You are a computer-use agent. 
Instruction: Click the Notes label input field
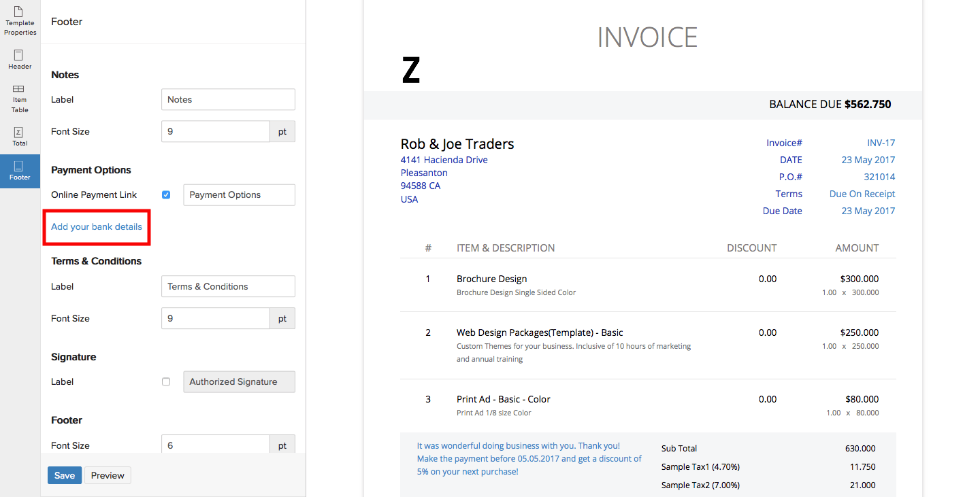coord(228,99)
